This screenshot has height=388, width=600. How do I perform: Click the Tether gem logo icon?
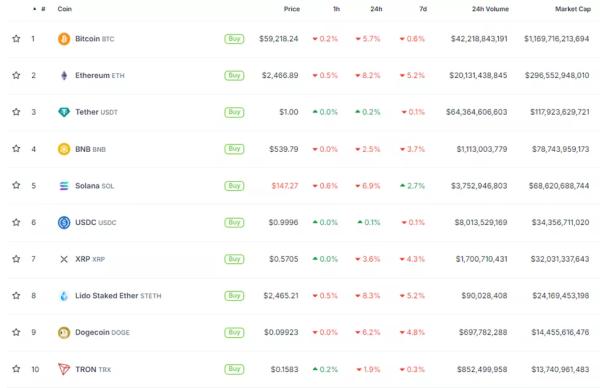64,112
